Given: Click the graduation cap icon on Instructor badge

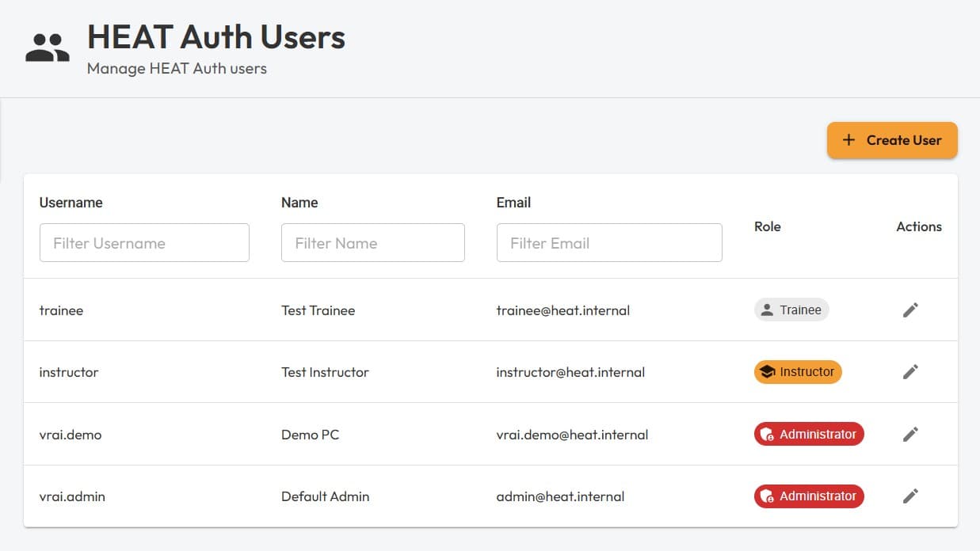Looking at the screenshot, I should point(768,371).
